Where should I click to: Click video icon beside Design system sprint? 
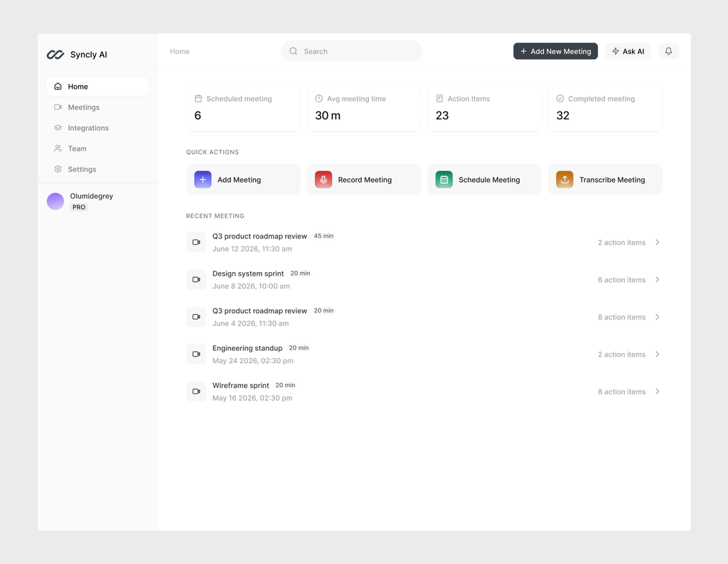coord(196,280)
